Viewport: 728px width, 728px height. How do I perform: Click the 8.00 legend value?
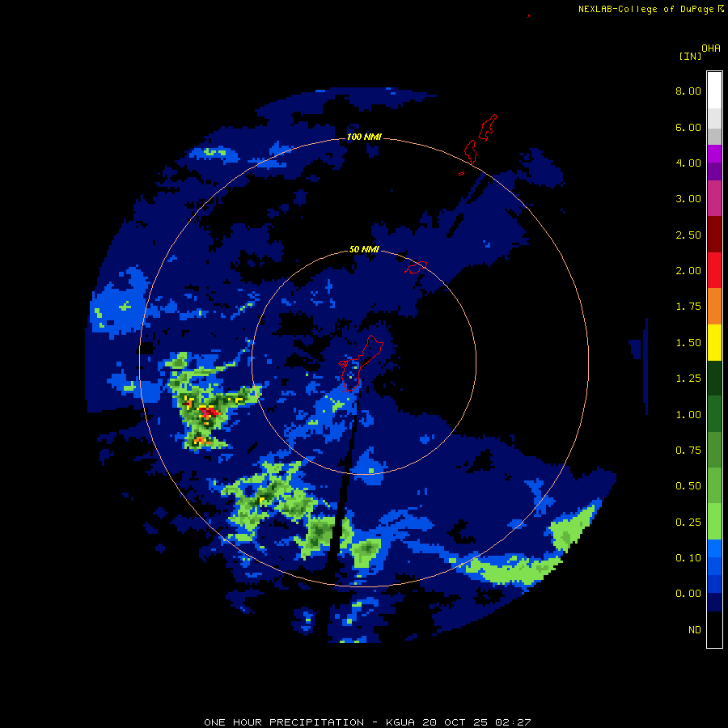click(688, 91)
